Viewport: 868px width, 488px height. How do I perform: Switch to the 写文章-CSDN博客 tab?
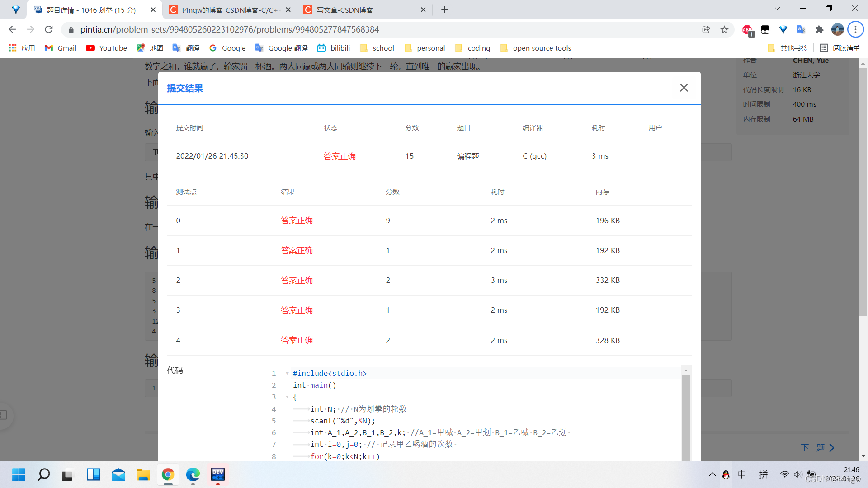(364, 9)
